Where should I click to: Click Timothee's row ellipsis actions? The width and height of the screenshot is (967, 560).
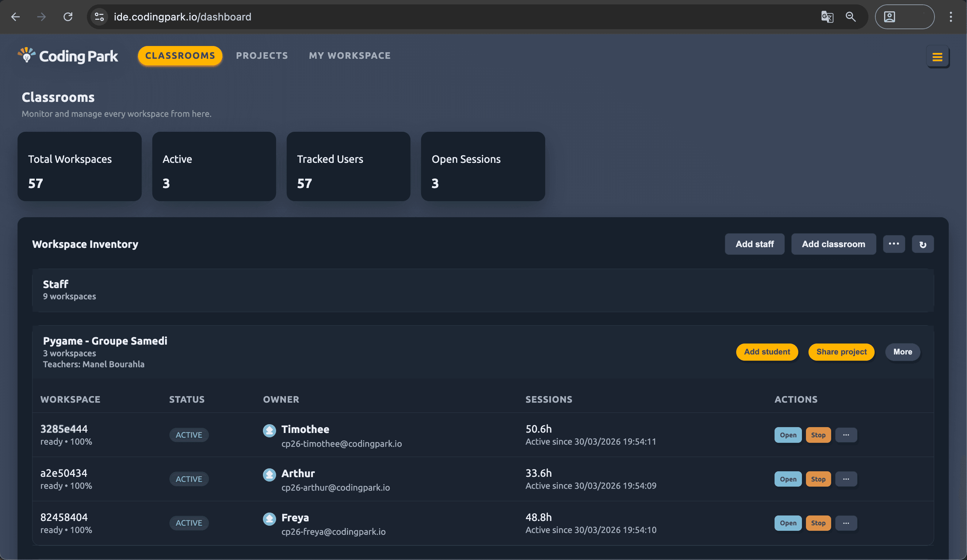point(846,435)
